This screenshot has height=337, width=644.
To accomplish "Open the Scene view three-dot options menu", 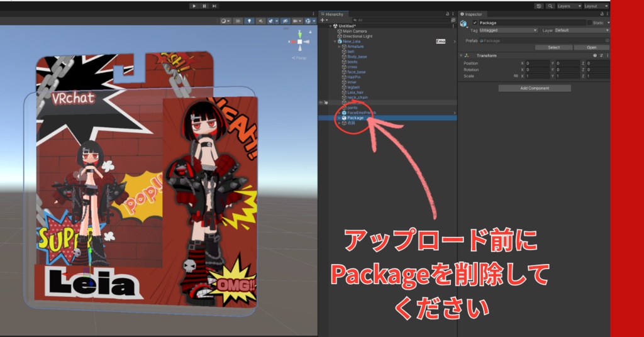I will (x=313, y=14).
